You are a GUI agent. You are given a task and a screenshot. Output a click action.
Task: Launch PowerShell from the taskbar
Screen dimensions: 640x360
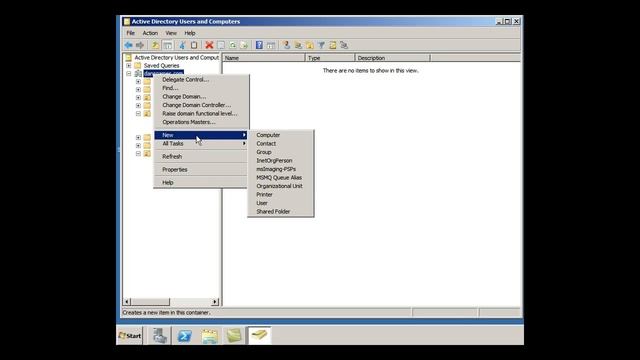click(x=184, y=336)
